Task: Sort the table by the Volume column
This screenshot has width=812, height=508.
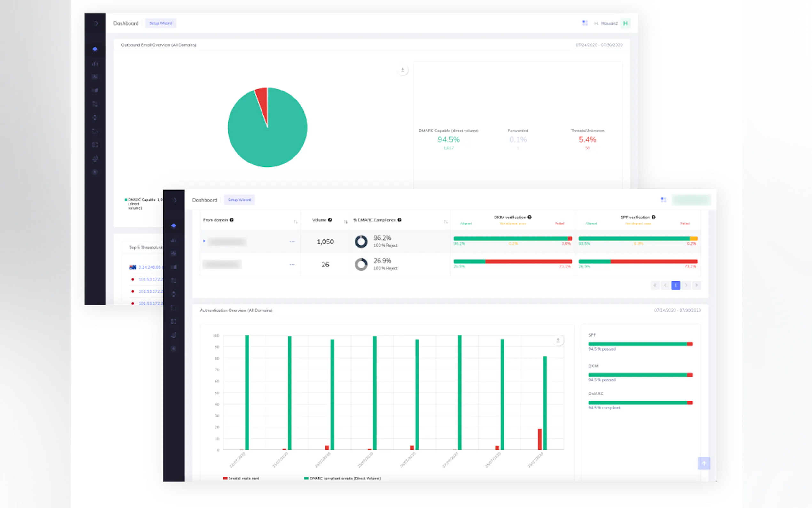Action: coord(346,221)
